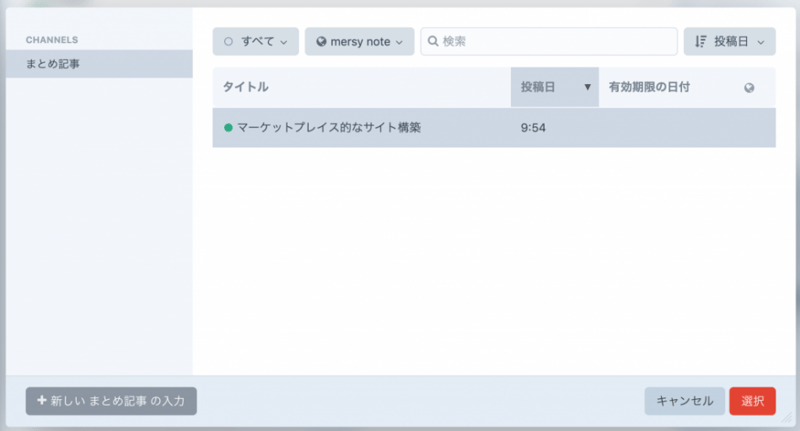Screen dimensions: 800x431
Task: Click the magnifier icon in the search box
Action: point(433,42)
